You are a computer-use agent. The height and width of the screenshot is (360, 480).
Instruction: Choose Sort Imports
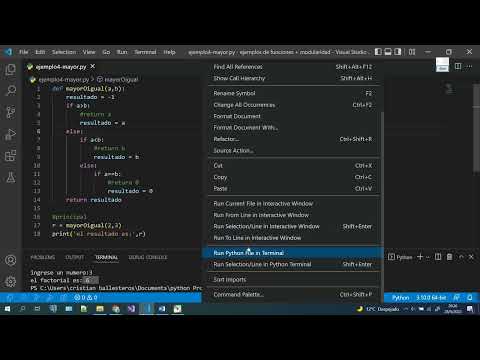coord(293,279)
